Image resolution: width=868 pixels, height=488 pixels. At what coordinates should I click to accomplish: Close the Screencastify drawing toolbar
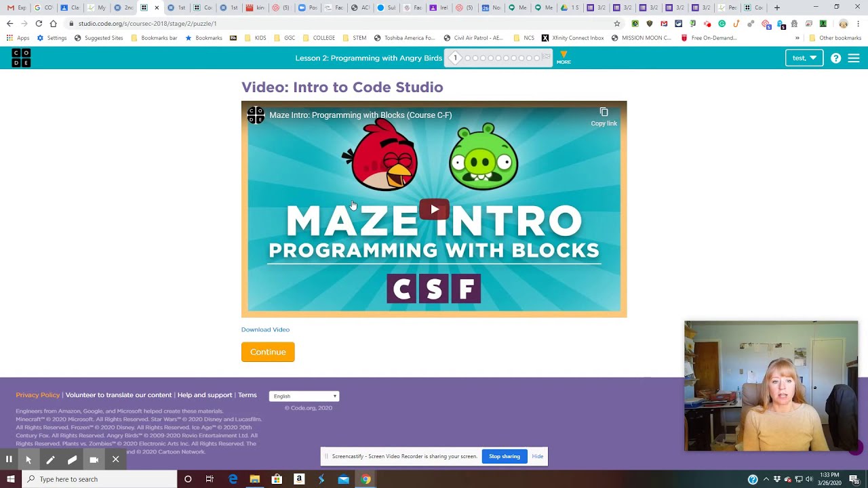click(115, 460)
